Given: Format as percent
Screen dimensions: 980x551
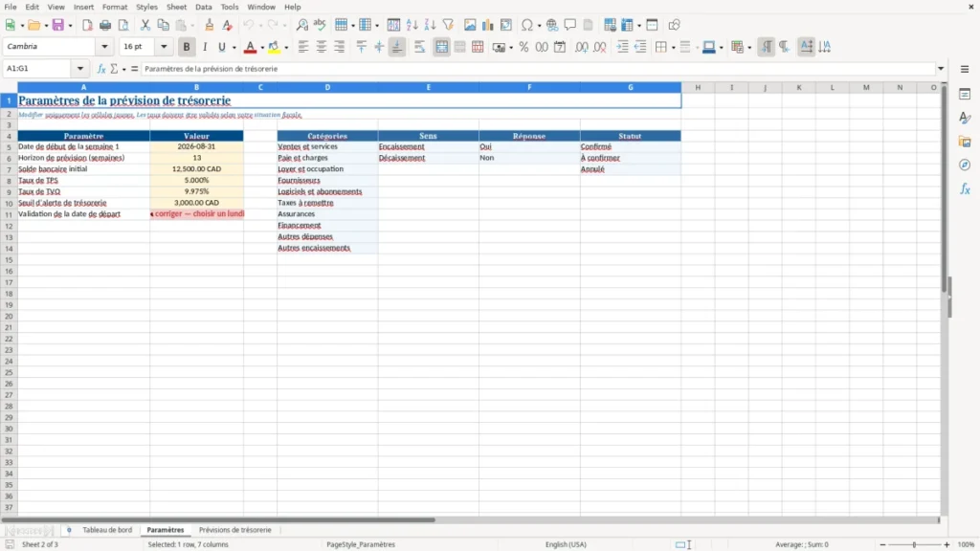Looking at the screenshot, I should [523, 47].
